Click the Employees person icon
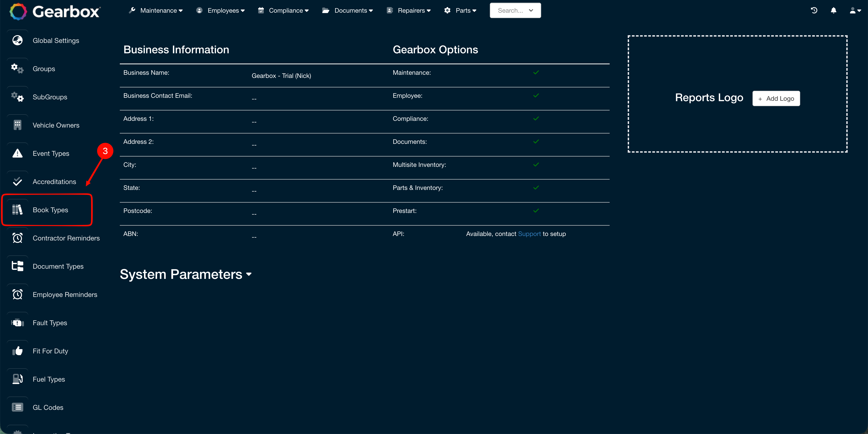Screen dimensions: 868x434 tap(199, 10)
